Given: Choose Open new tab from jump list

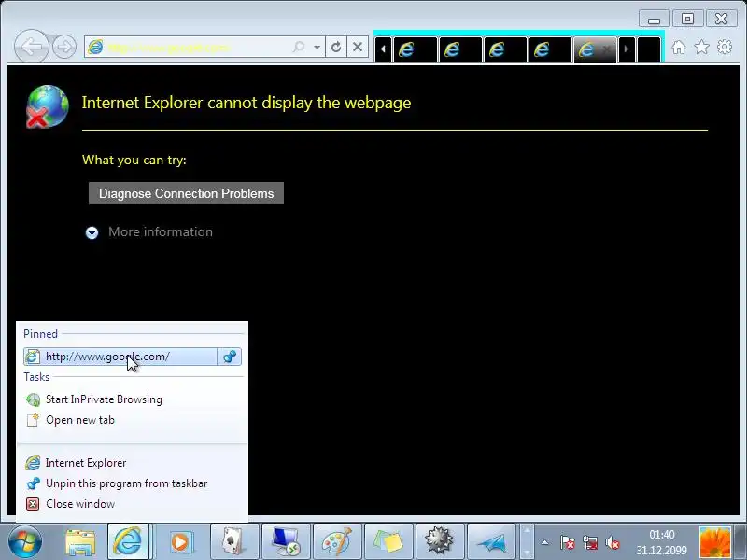Looking at the screenshot, I should [80, 420].
